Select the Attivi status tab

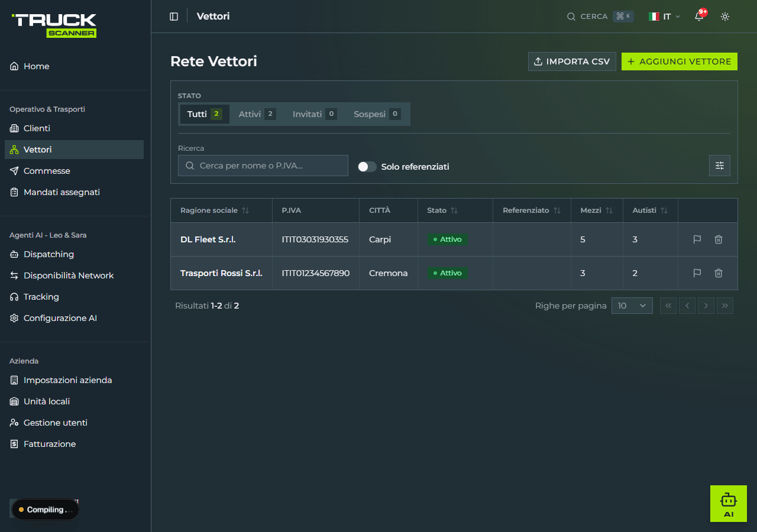[257, 114]
